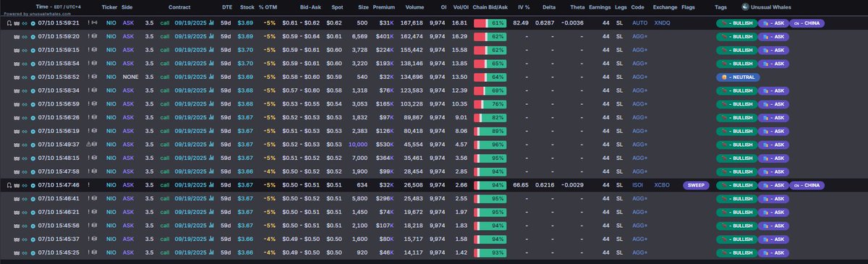Screen dimensions: 868x264
Task: Click the Unusual Whales logo in header
Action: click(745, 7)
